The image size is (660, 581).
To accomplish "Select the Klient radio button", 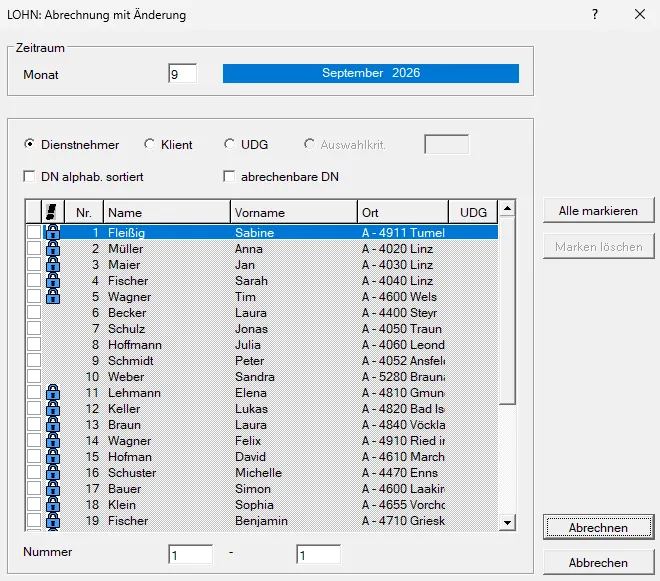I will click(149, 144).
